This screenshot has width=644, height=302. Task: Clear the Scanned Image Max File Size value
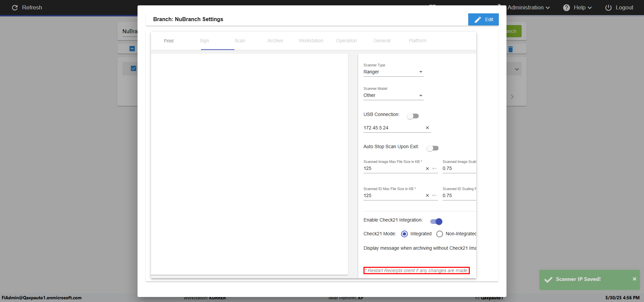pos(427,169)
